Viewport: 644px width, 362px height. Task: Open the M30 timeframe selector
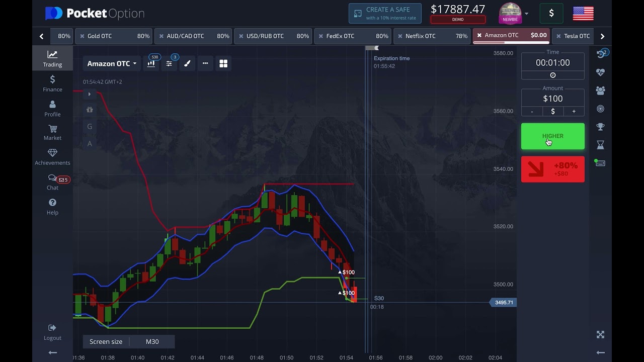(x=152, y=342)
